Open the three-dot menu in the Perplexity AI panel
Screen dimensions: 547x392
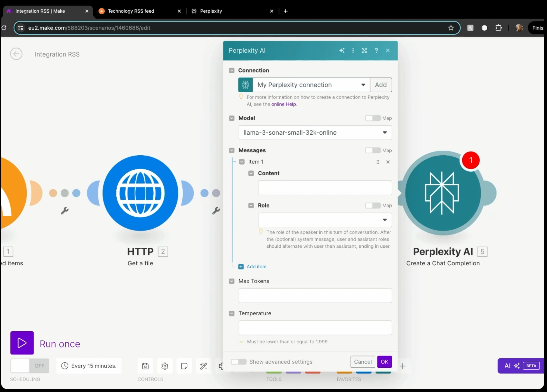click(x=353, y=50)
